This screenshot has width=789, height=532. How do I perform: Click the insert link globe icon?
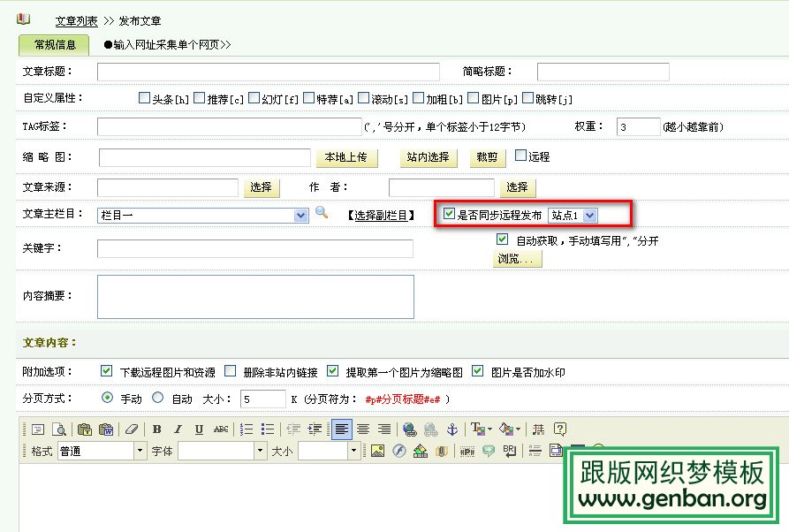(x=409, y=429)
